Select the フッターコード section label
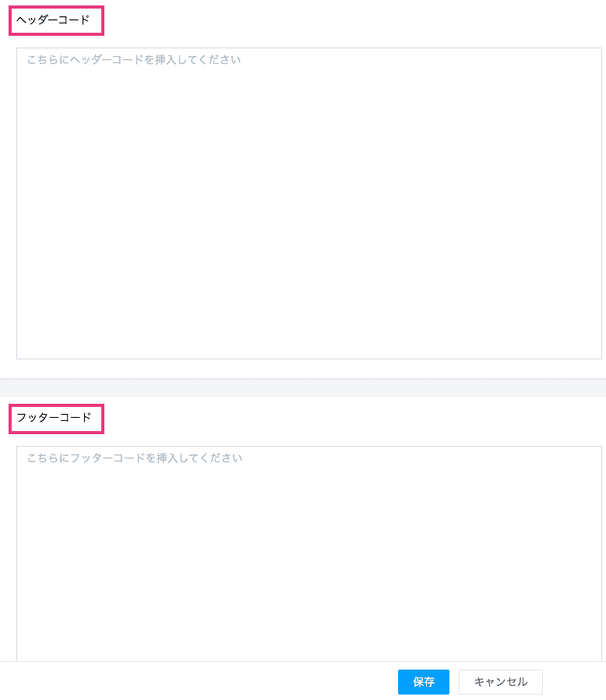 54,418
